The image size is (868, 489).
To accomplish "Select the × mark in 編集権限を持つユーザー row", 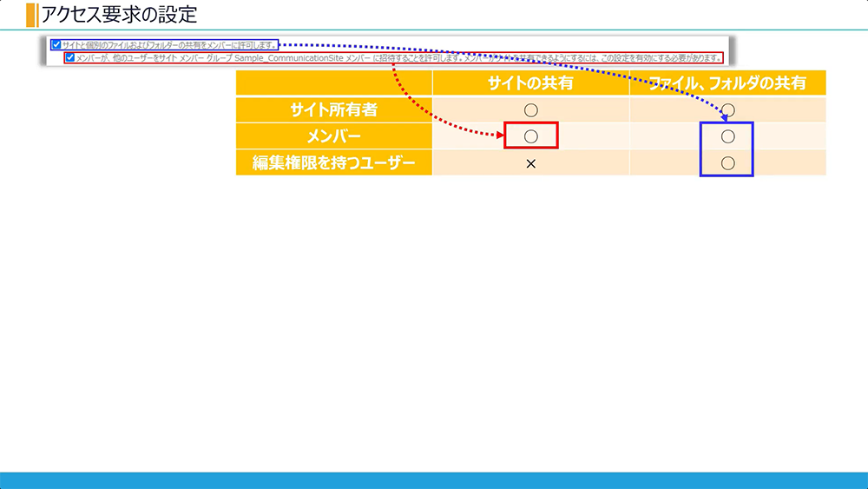I will 531,163.
